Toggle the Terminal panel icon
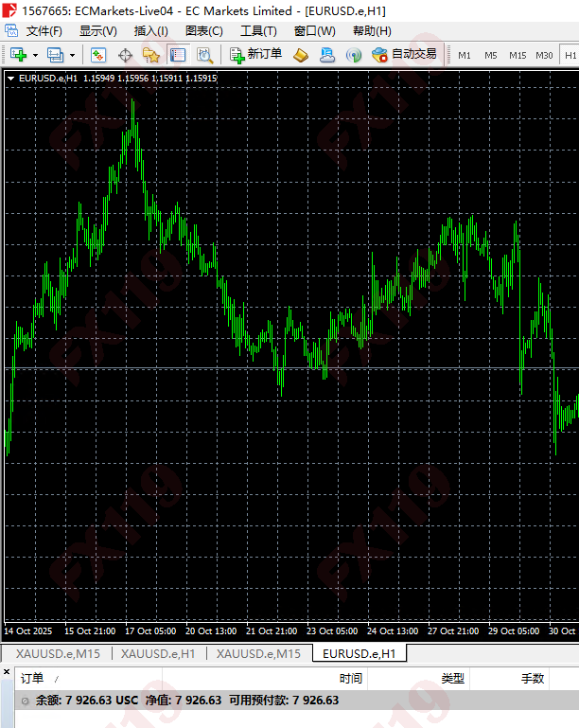The height and width of the screenshot is (728, 579). pos(178,55)
